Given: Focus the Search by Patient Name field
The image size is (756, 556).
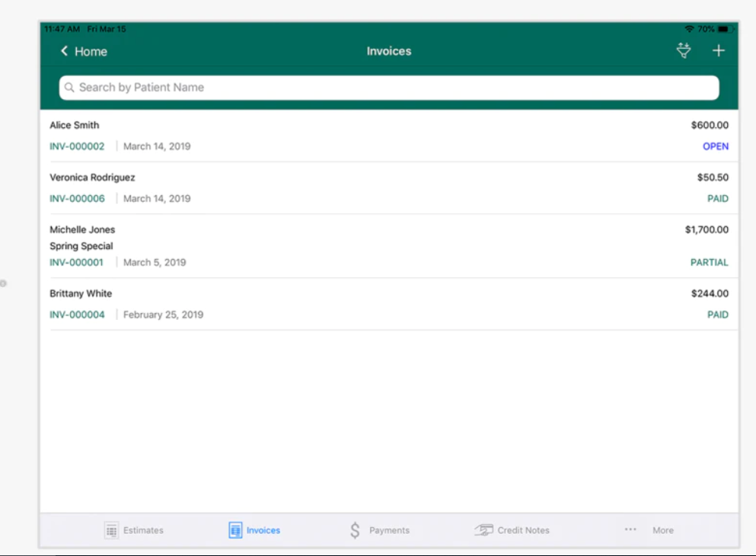Looking at the screenshot, I should coord(389,88).
